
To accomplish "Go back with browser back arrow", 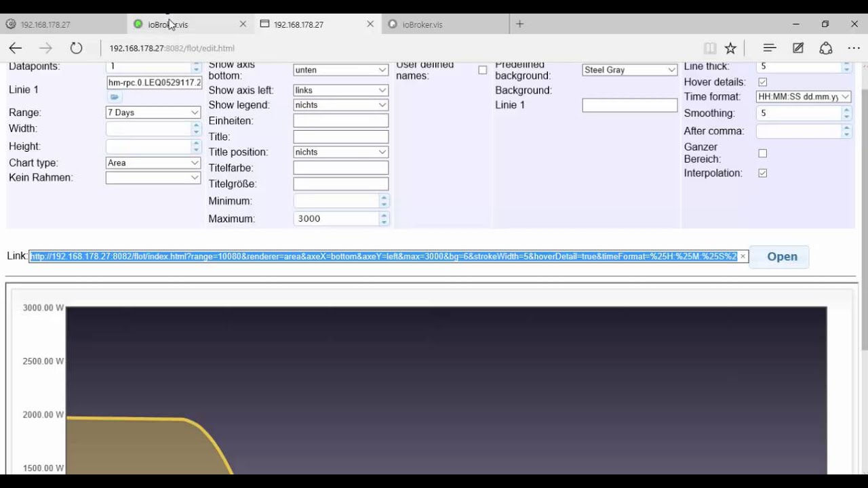I will click(x=16, y=48).
